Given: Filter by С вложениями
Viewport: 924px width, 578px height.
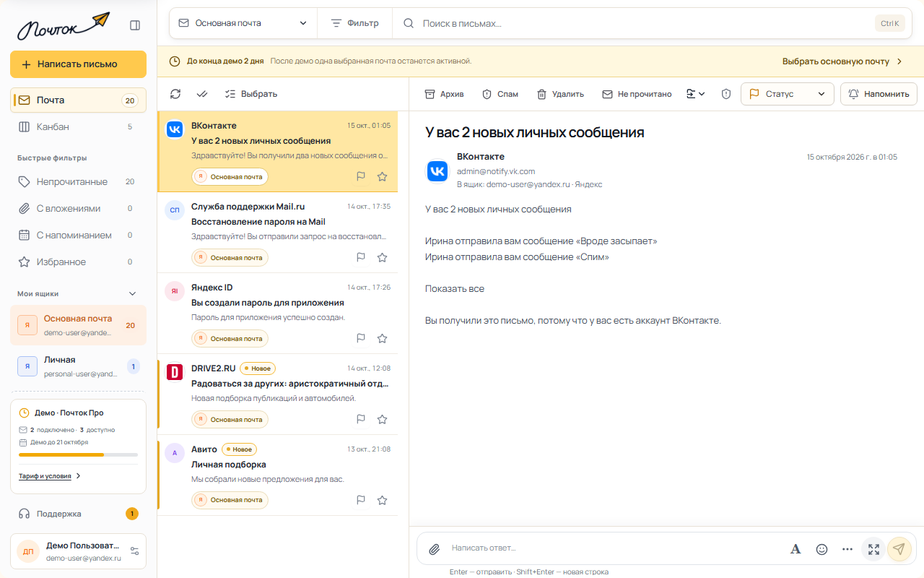Looking at the screenshot, I should point(78,208).
